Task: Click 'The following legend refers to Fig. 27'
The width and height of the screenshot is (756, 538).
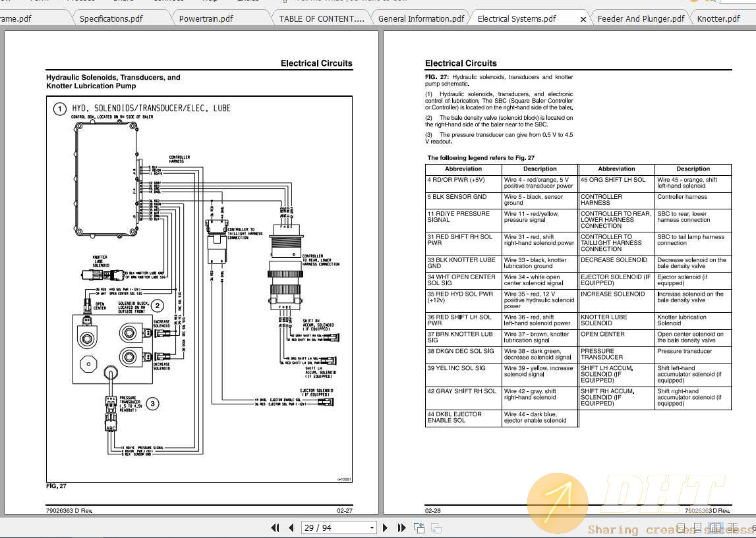Action: point(480,158)
